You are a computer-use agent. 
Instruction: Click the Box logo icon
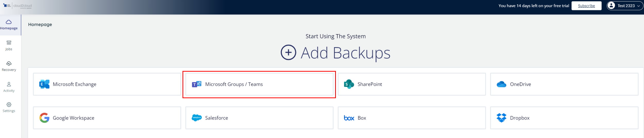click(349, 118)
